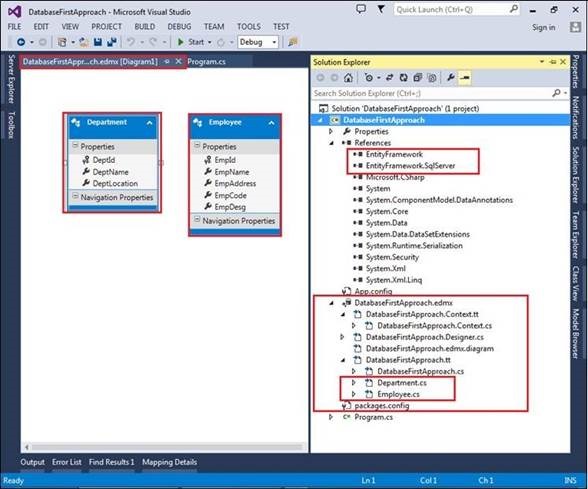This screenshot has width=588, height=489.
Task: Toggle Preview Selected Items button in Solution Explorer
Action: (465, 78)
